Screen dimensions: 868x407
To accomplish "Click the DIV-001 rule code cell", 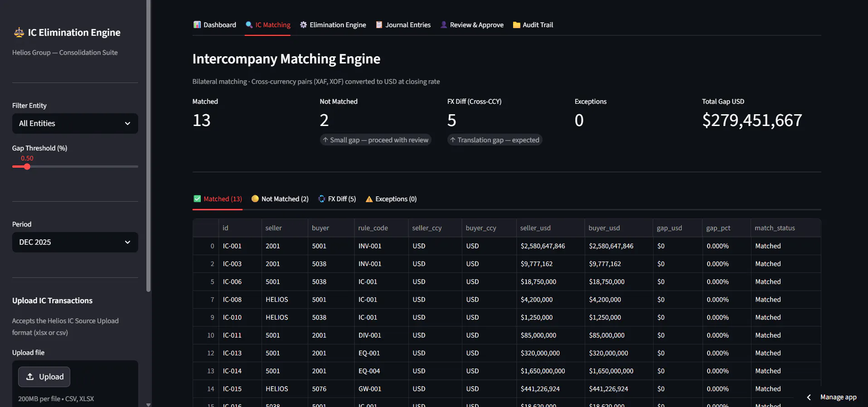I will click(x=381, y=335).
